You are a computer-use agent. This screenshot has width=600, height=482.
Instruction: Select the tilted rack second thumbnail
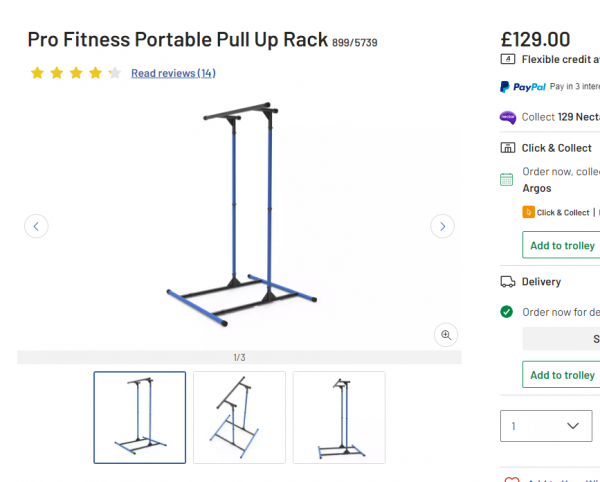[240, 417]
